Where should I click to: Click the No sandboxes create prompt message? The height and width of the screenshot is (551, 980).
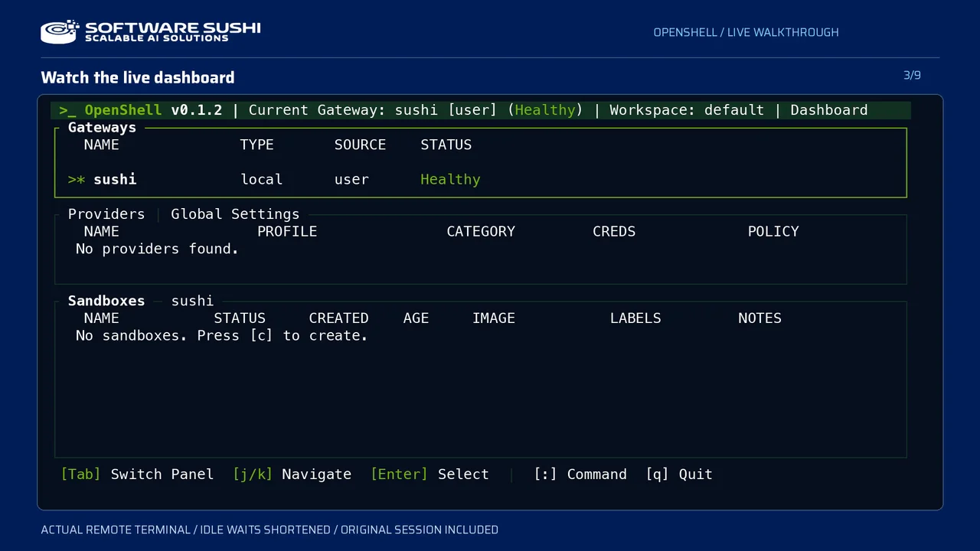tap(222, 336)
